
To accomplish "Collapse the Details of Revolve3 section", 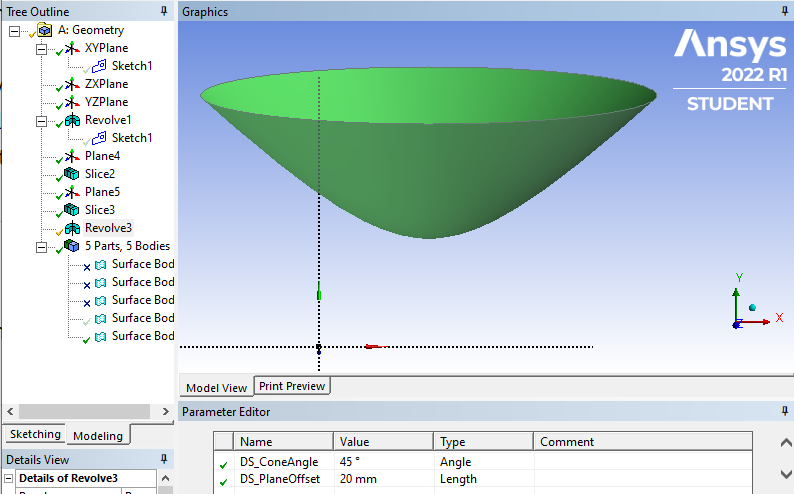I will click(x=10, y=478).
